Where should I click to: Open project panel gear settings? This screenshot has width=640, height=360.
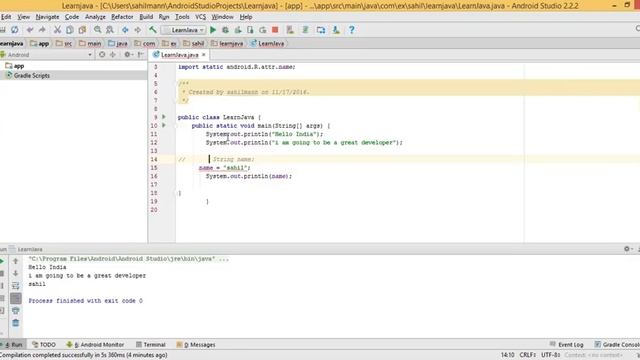click(128, 55)
